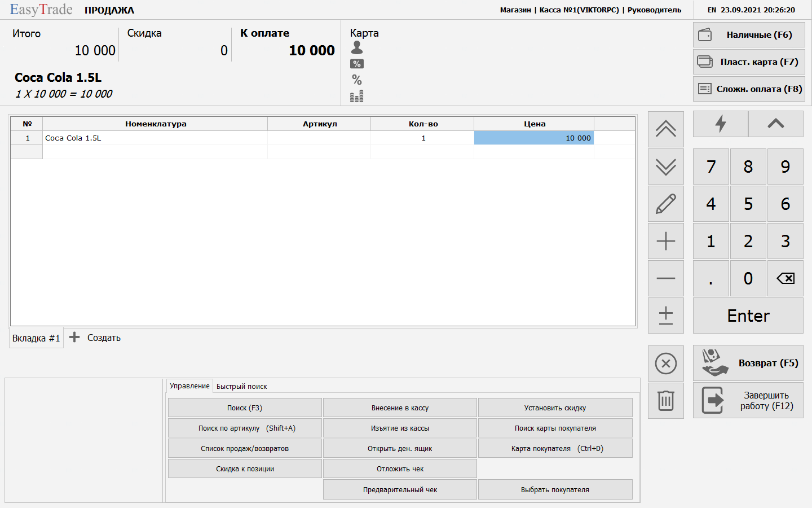The height and width of the screenshot is (508, 812).
Task: Tap keypad digit 7
Action: tap(711, 167)
